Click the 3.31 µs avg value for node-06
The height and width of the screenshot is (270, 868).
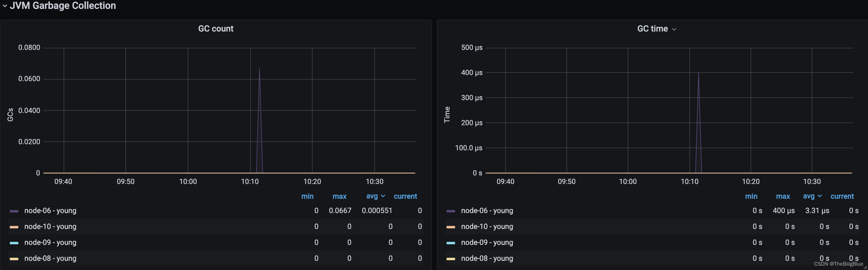(817, 211)
